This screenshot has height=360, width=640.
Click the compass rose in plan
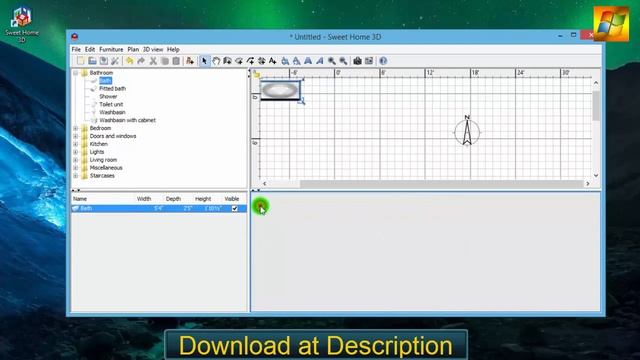click(467, 131)
